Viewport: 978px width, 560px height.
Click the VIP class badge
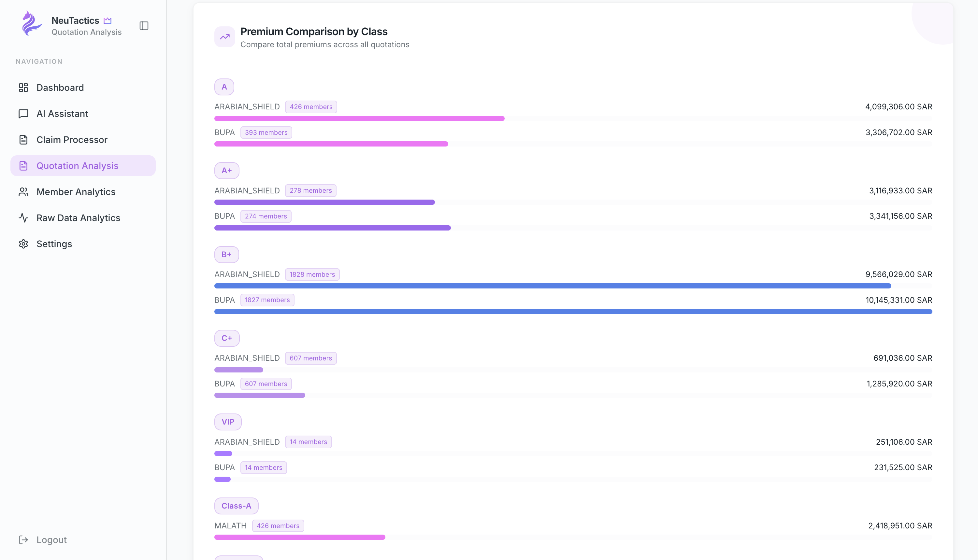pos(228,422)
